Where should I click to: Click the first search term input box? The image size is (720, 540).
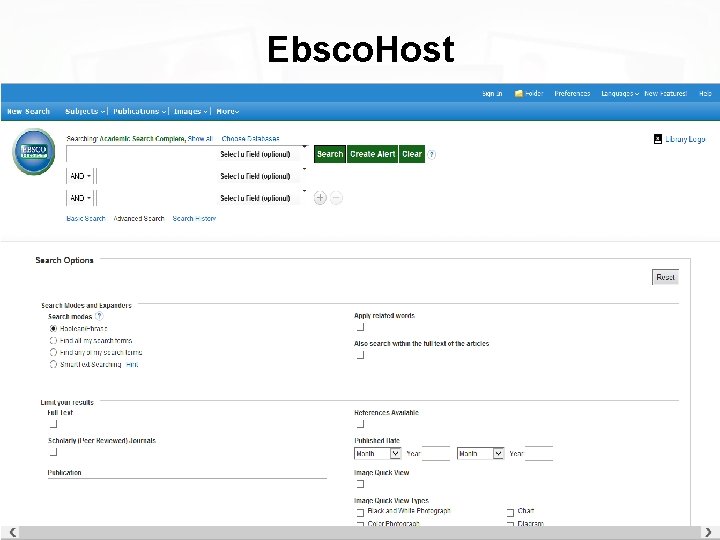click(x=141, y=154)
